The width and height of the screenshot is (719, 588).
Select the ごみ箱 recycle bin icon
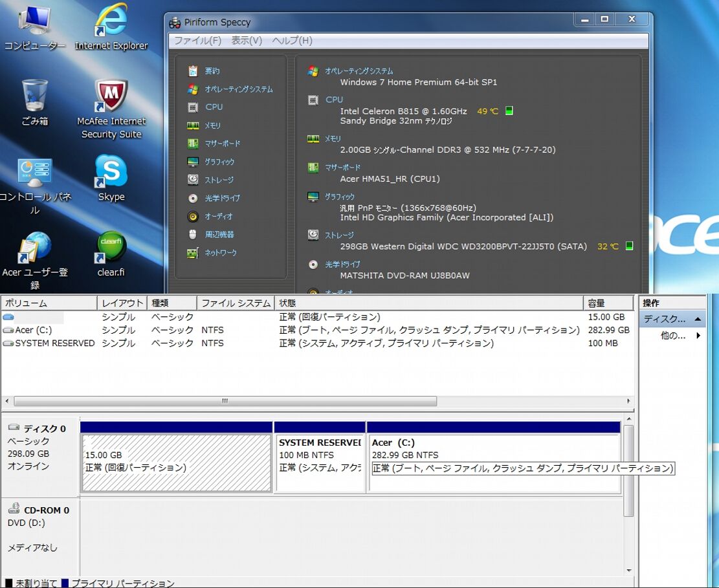(x=35, y=103)
